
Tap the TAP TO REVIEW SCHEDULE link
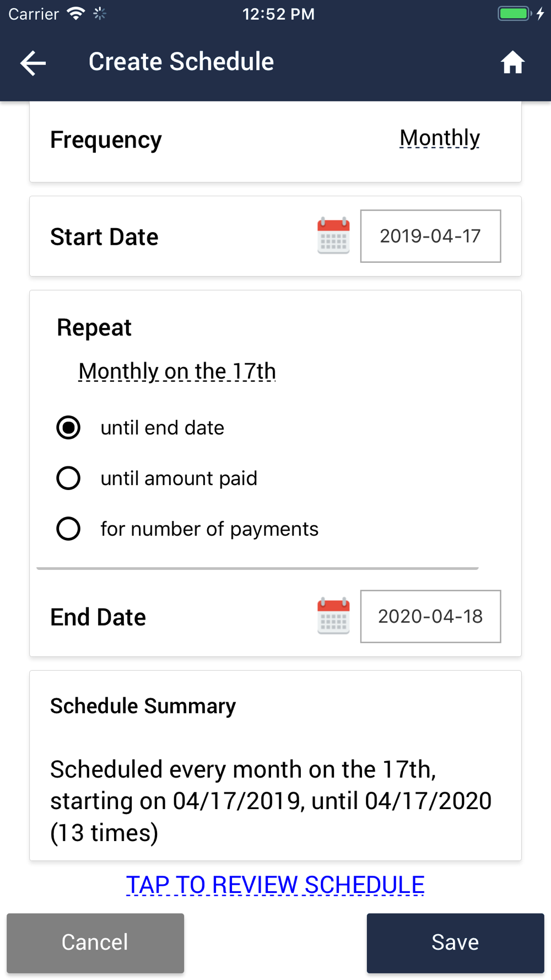tap(275, 885)
